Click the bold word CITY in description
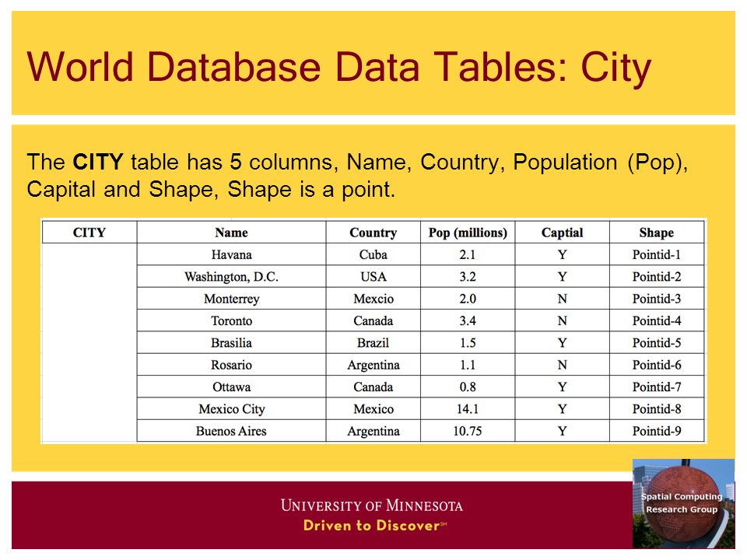Screen dimensions: 747x560 pyautogui.click(x=98, y=162)
